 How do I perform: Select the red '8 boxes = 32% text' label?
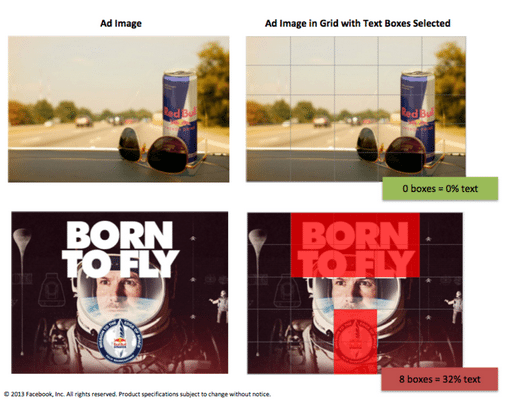pyautogui.click(x=440, y=379)
